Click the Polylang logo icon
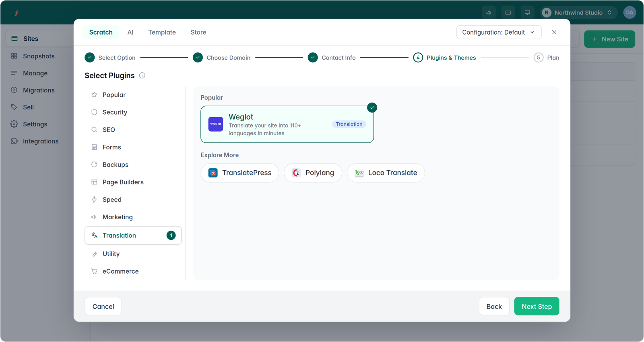This screenshot has height=342, width=644. [x=296, y=173]
